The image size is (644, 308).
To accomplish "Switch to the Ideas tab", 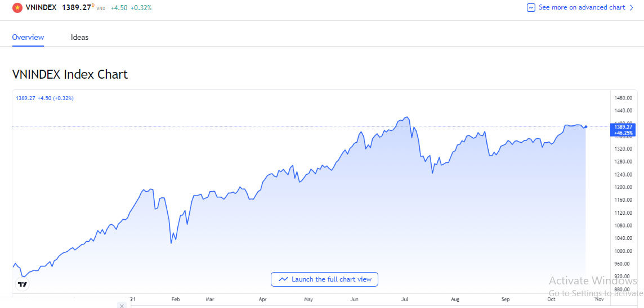I will [79, 38].
